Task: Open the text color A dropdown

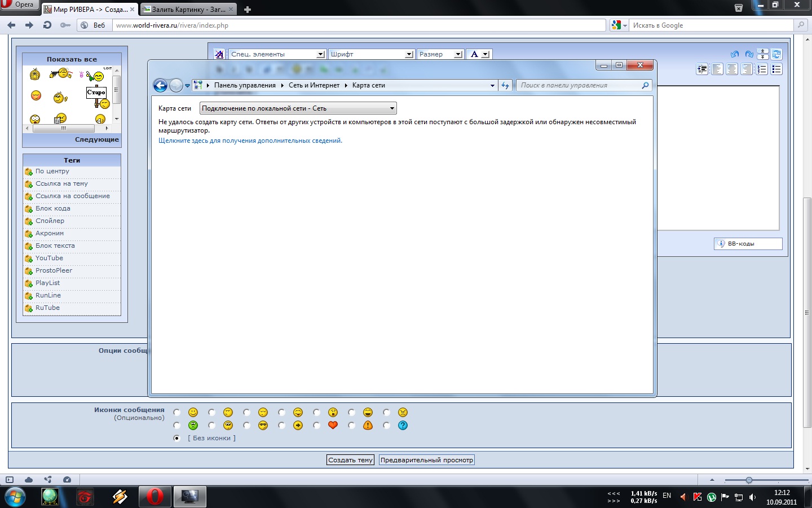Action: [x=479, y=54]
